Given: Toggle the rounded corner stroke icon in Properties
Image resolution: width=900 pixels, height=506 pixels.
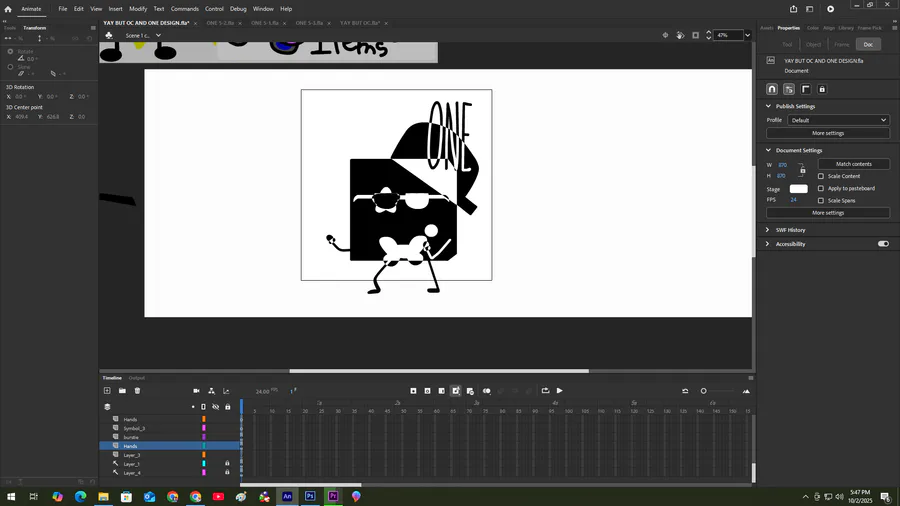Looking at the screenshot, I should pos(805,89).
